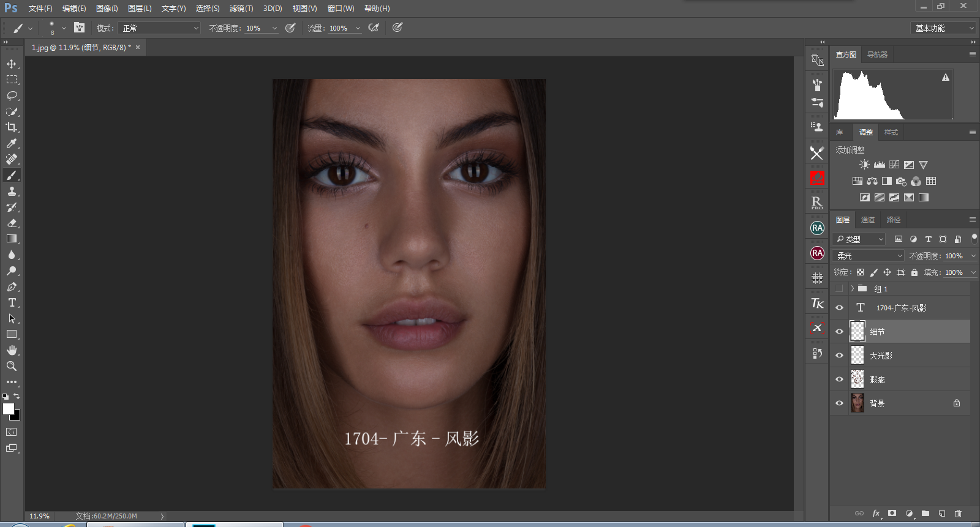
Task: Select the Pen tool
Action: (12, 286)
